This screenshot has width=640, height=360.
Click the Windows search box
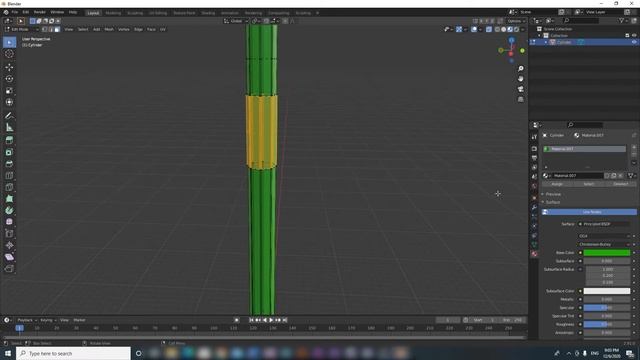(73, 353)
